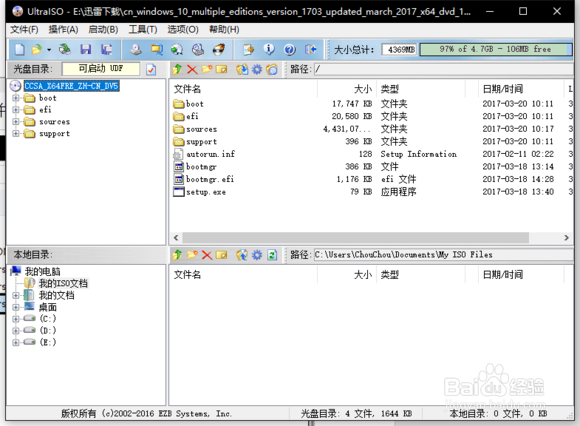The width and height of the screenshot is (580, 426).
Task: Open the 文件(F) menu
Action: point(24,29)
